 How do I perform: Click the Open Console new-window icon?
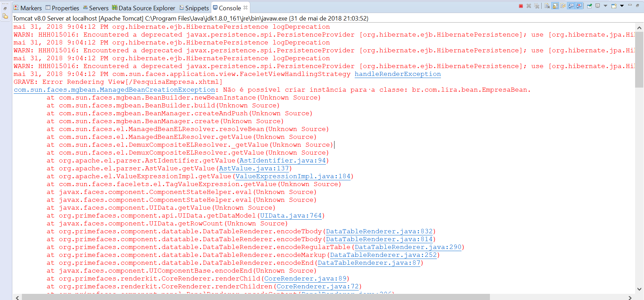(x=614, y=6)
